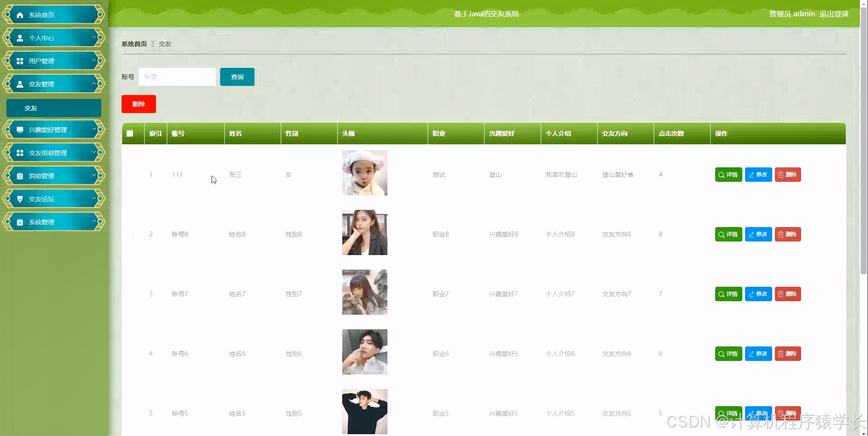Open the avatar photo of 姓名7
868x436 pixels.
coord(365,292)
